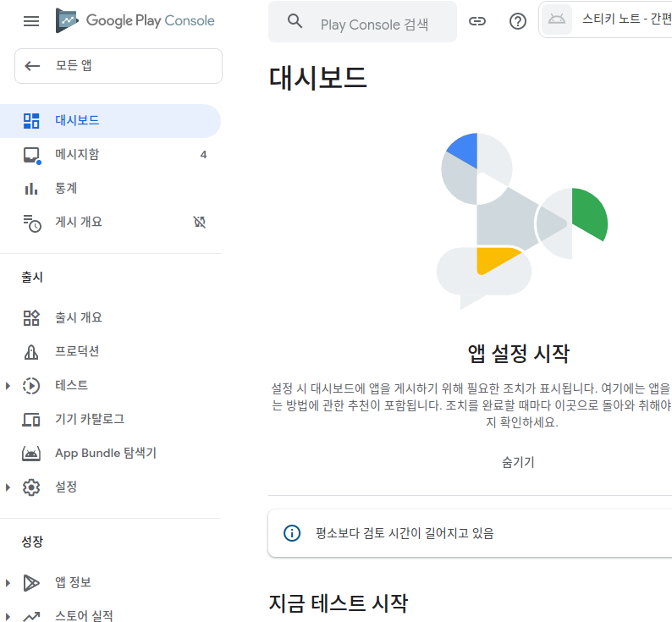
Task: Click 숨기기 to hide setup section
Action: click(x=518, y=463)
